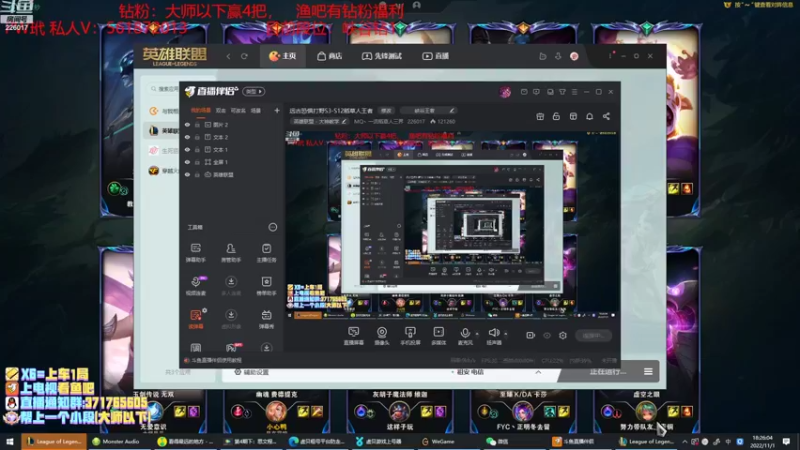Viewport: 800px width, 450px height.
Task: Add 摄像头 camera source
Action: pyautogui.click(x=382, y=336)
